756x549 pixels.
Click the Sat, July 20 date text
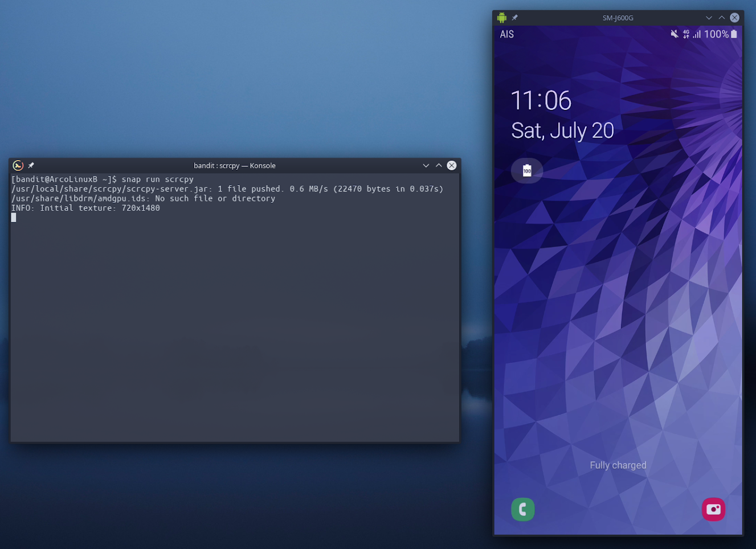pyautogui.click(x=562, y=131)
